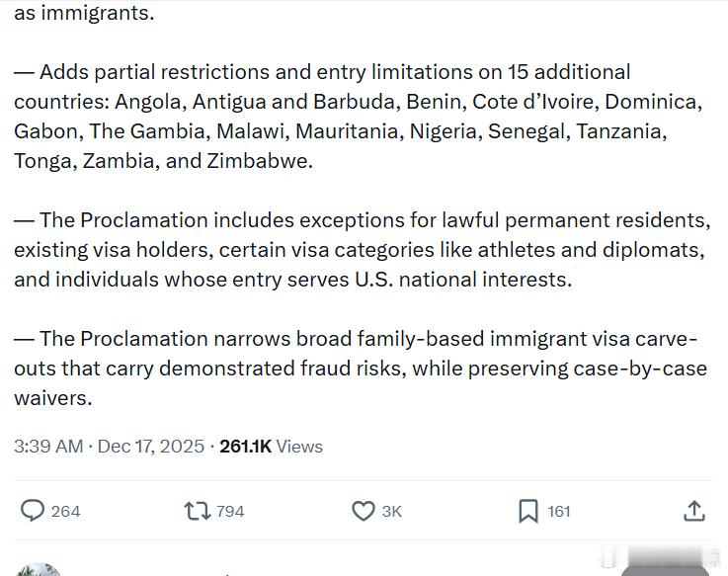Click the 794 reposts count
This screenshot has height=576, width=728.
(x=230, y=511)
